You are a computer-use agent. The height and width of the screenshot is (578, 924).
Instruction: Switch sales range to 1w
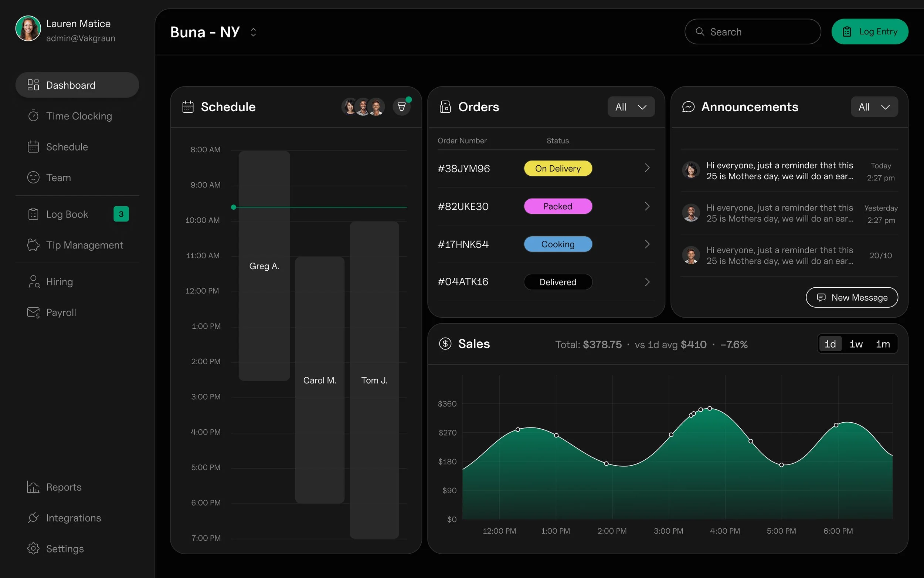coord(856,344)
